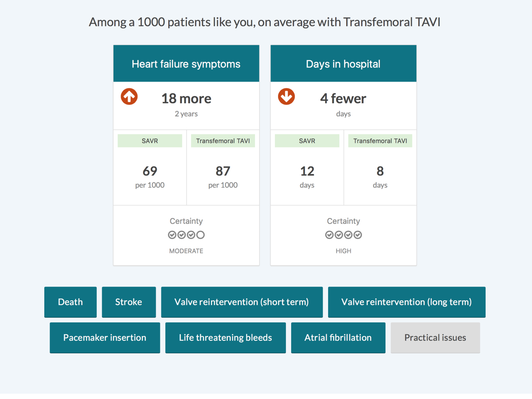The image size is (532, 399).
Task: Open the Death outcome
Action: [x=70, y=302]
